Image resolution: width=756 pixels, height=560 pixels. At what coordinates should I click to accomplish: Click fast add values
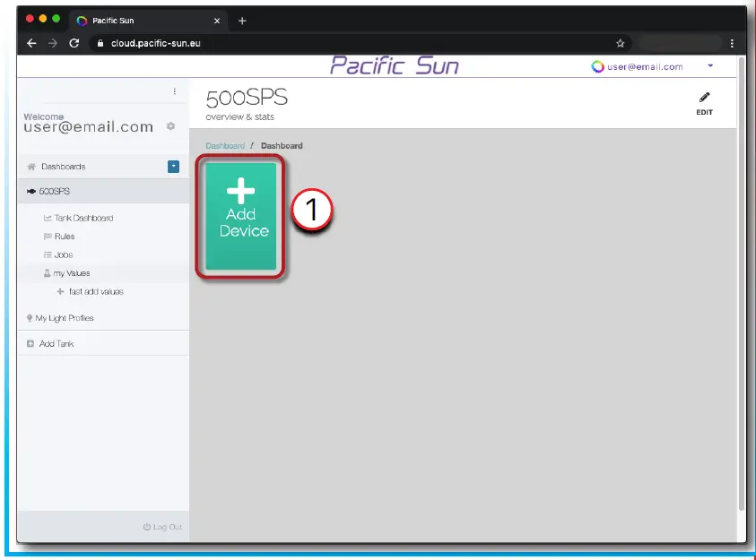(x=96, y=291)
